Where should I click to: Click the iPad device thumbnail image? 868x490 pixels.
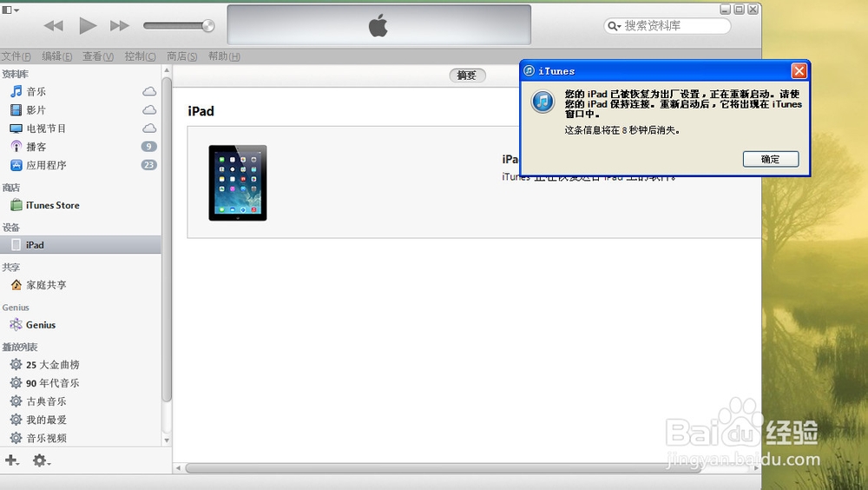pos(238,183)
